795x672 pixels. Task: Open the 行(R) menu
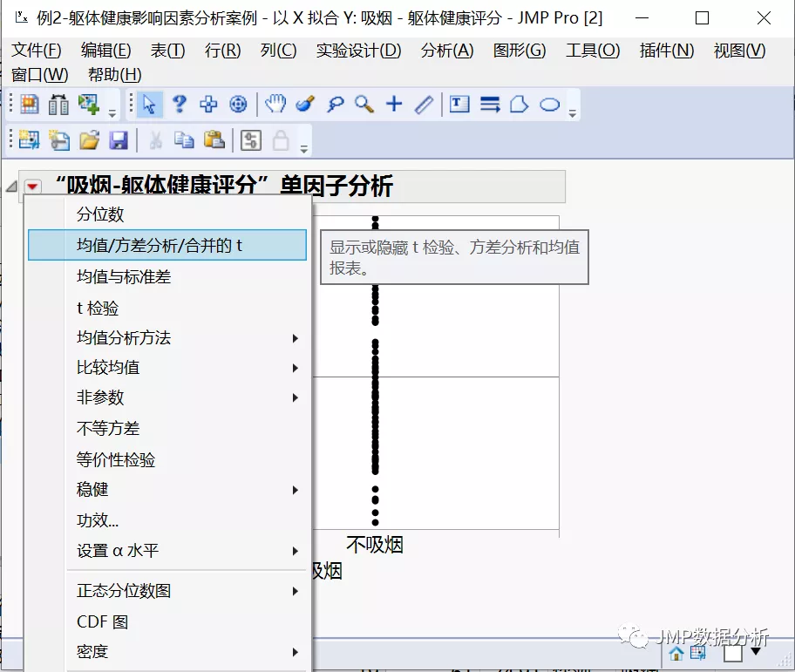223,51
